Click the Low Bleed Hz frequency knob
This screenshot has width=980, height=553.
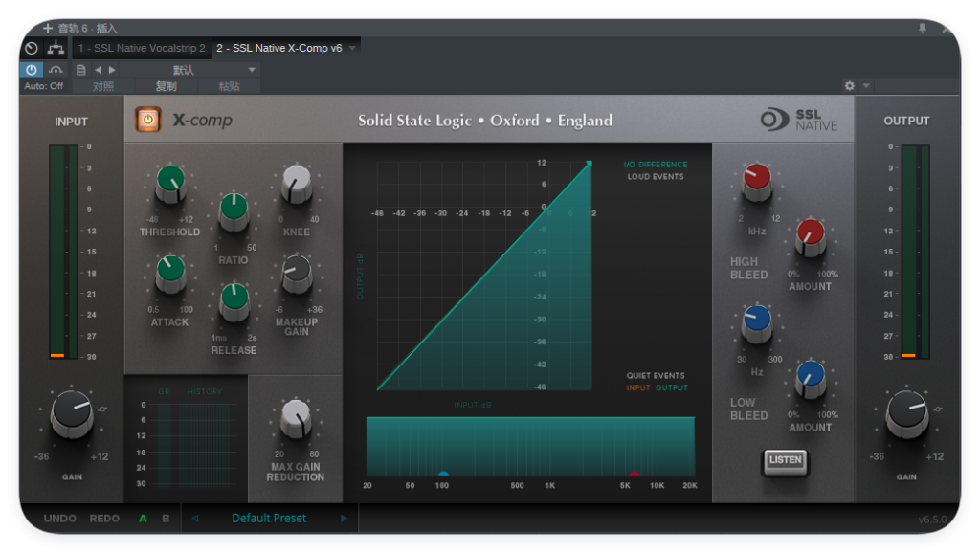pyautogui.click(x=757, y=323)
